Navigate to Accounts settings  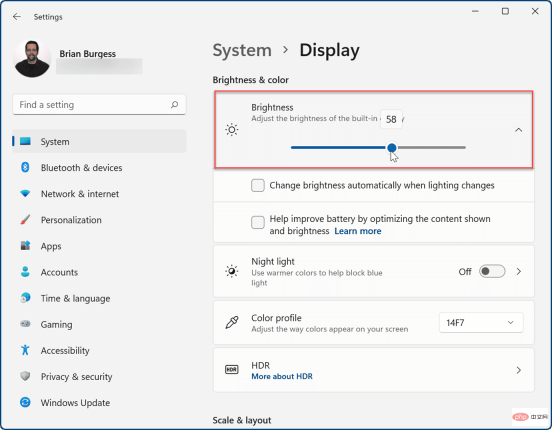(99, 272)
